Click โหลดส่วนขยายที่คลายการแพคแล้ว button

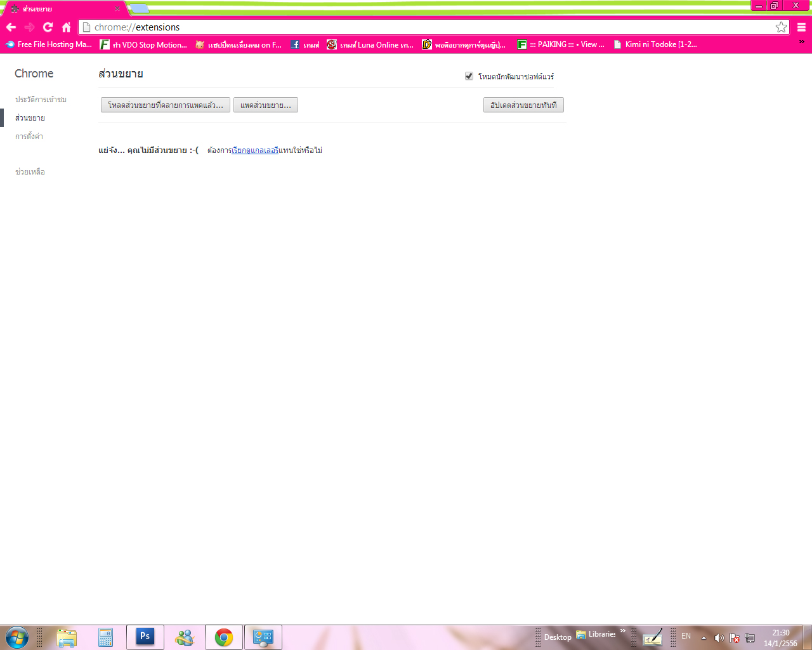tap(165, 105)
